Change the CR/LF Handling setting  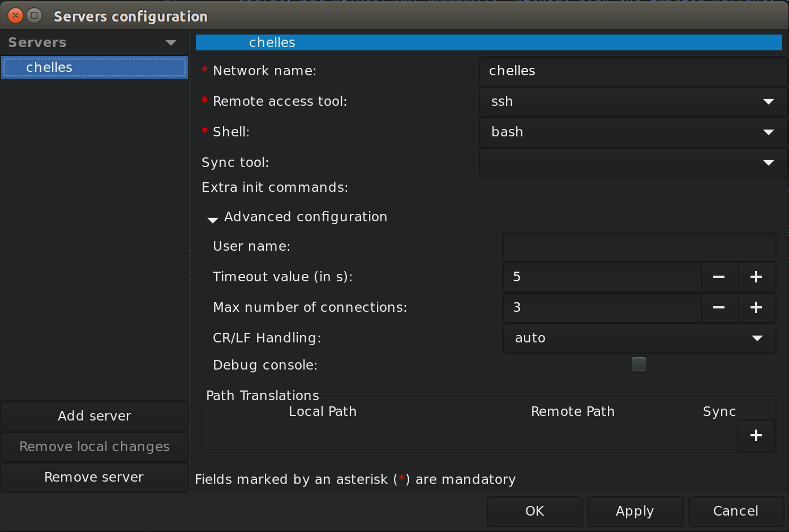(757, 338)
